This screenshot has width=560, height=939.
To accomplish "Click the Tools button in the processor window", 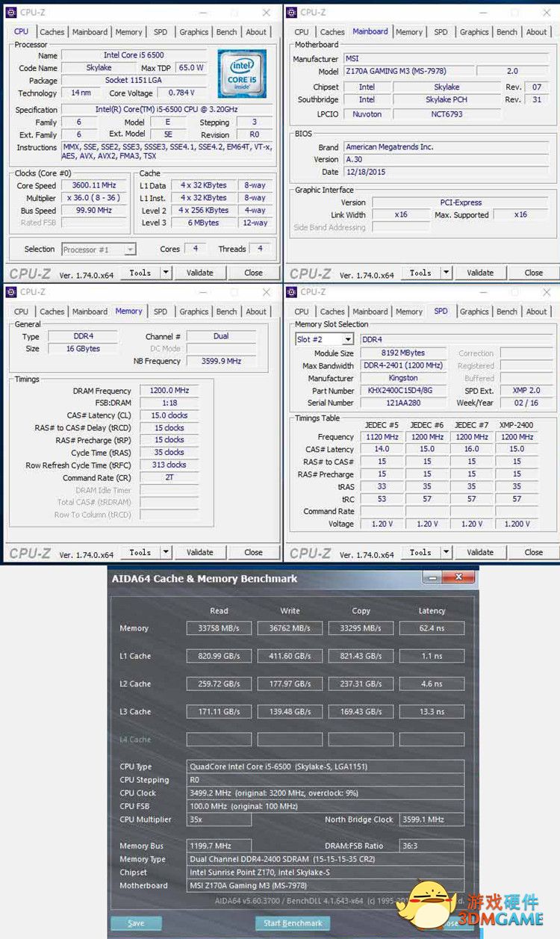I will (140, 273).
